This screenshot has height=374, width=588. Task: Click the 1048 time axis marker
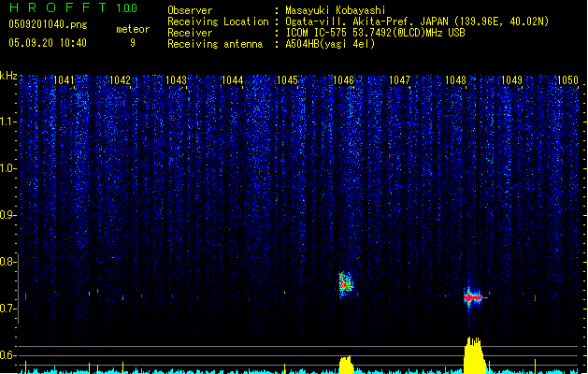(455, 80)
